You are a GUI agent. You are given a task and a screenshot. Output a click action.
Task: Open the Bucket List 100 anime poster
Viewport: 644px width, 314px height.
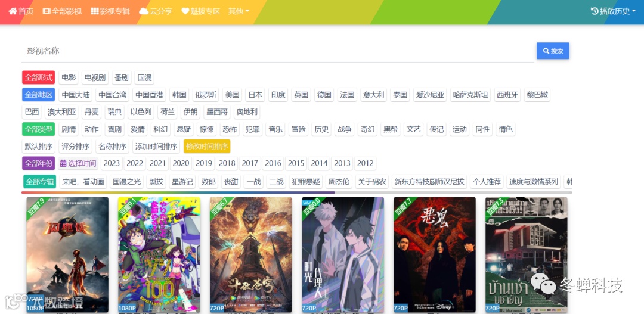pyautogui.click(x=159, y=254)
